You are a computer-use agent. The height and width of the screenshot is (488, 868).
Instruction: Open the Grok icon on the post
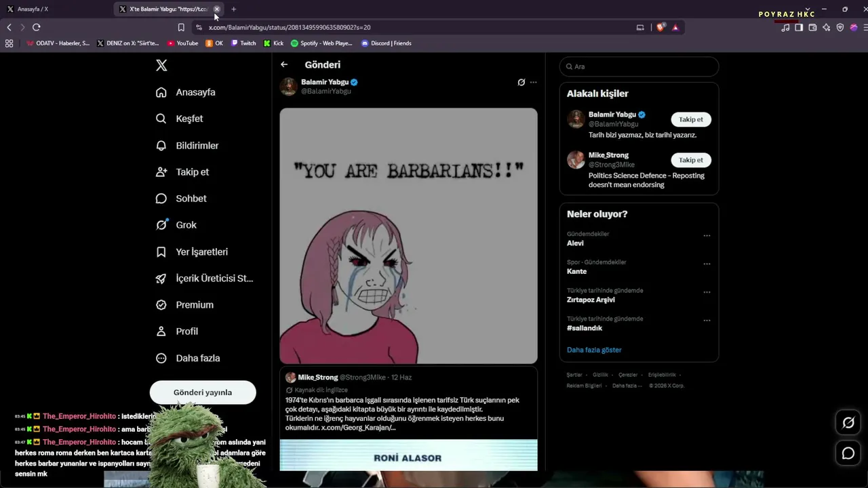click(521, 82)
